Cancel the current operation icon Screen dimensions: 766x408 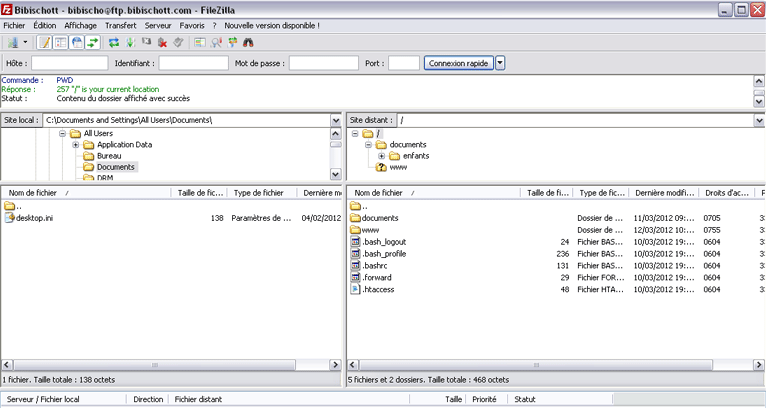point(146,43)
